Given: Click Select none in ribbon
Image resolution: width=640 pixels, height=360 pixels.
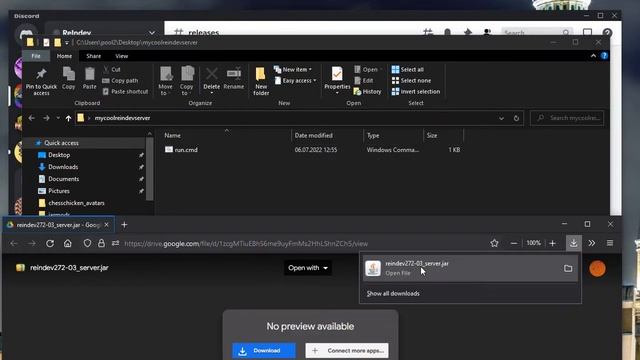Looking at the screenshot, I should (411, 80).
